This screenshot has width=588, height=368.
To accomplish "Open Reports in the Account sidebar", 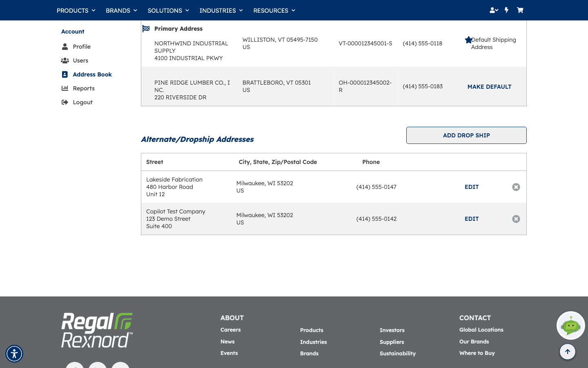I will click(84, 88).
